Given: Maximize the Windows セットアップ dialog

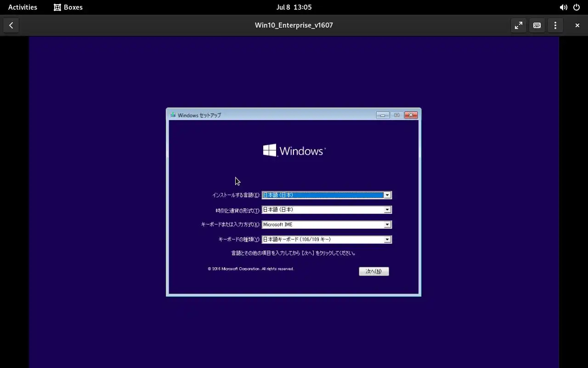Looking at the screenshot, I should click(396, 115).
